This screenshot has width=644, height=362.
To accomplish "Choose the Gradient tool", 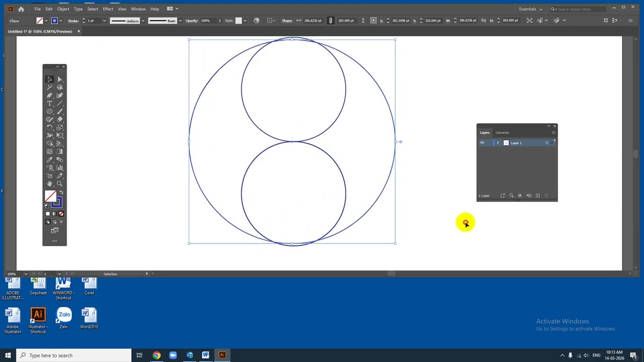I will tap(59, 152).
